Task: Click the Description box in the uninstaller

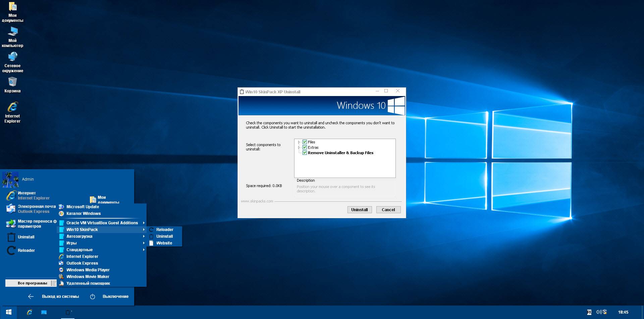Action: point(345,188)
